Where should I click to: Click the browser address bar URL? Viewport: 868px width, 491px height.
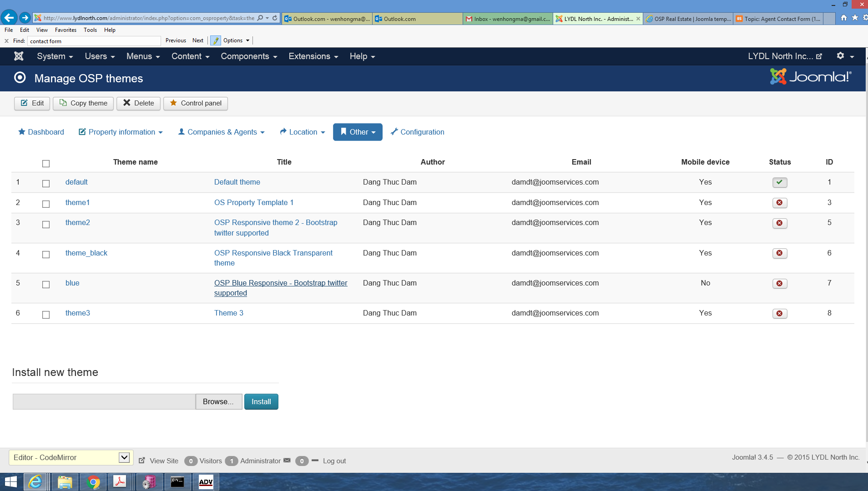click(x=149, y=18)
